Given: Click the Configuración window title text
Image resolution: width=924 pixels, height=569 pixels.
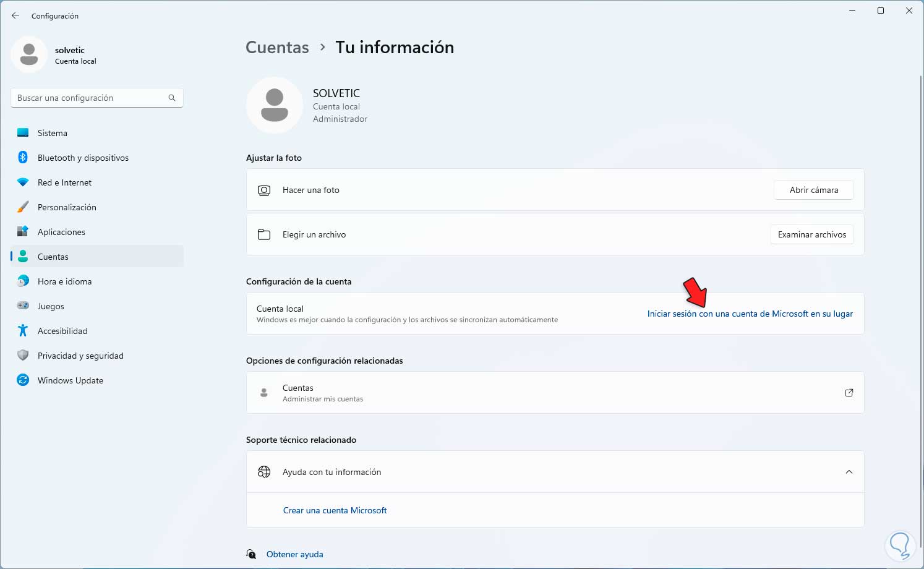Looking at the screenshot, I should click(55, 16).
